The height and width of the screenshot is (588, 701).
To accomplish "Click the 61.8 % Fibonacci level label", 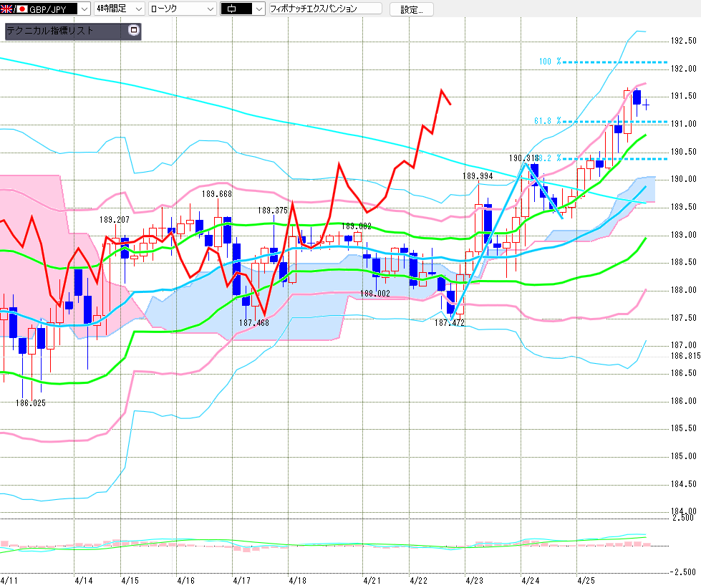I will coord(547,121).
